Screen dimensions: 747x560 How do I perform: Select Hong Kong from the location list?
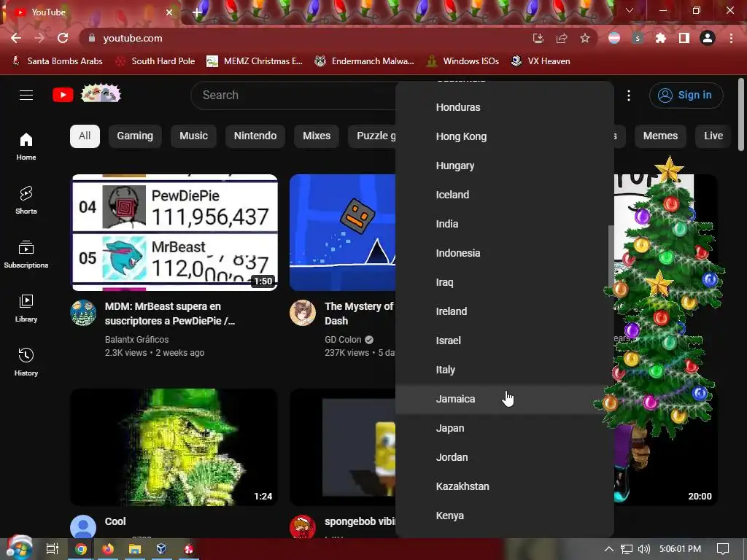coord(505,136)
